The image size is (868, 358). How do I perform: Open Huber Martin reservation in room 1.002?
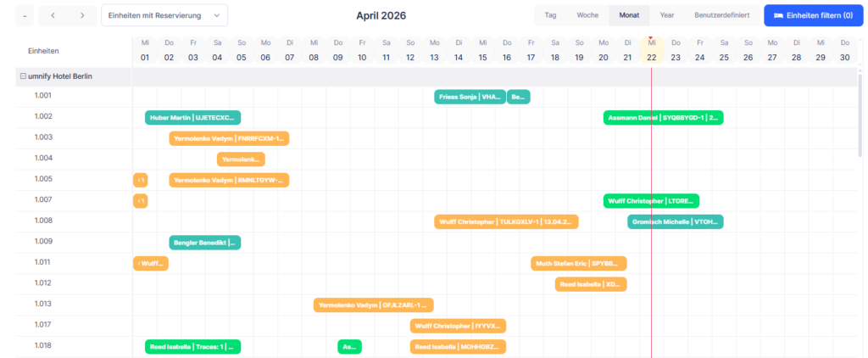pos(192,117)
